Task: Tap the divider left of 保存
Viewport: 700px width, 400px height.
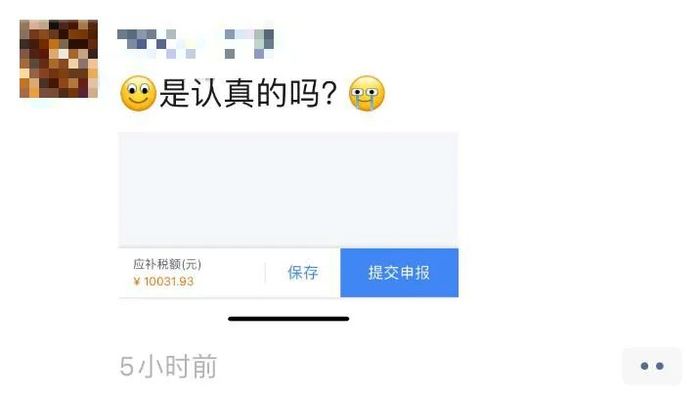Action: 265,273
